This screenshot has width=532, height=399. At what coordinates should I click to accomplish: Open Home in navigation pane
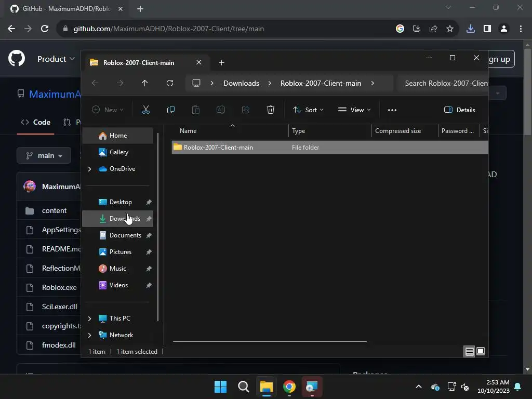[118, 136]
